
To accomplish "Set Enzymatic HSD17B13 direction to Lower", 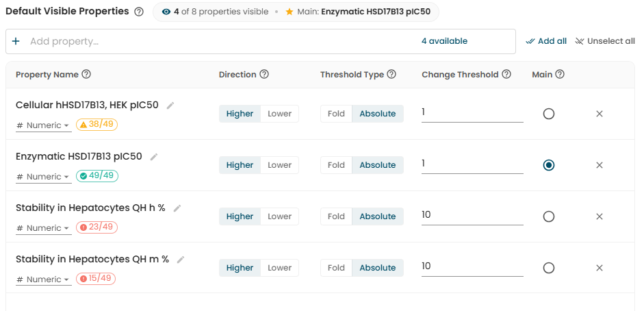I will [280, 165].
